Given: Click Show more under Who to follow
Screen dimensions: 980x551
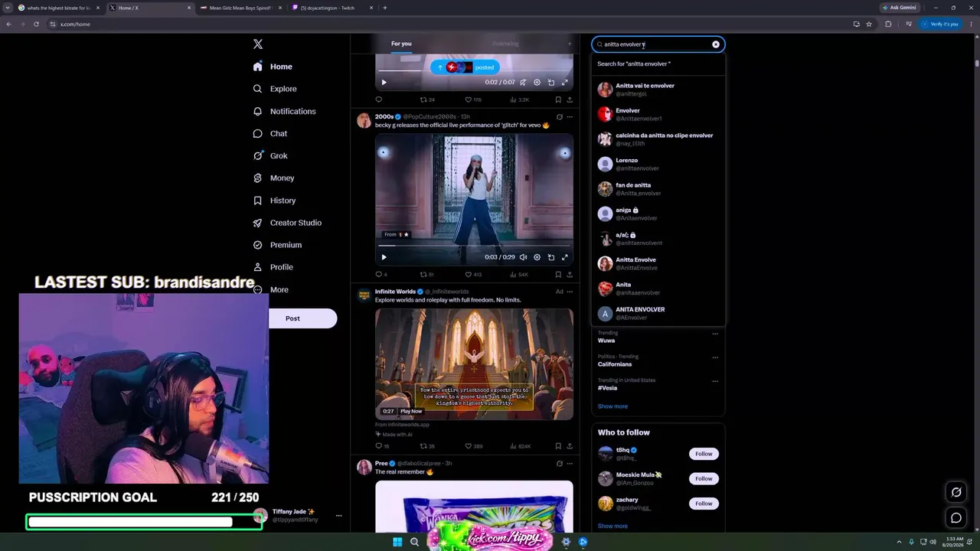Looking at the screenshot, I should pyautogui.click(x=612, y=526).
